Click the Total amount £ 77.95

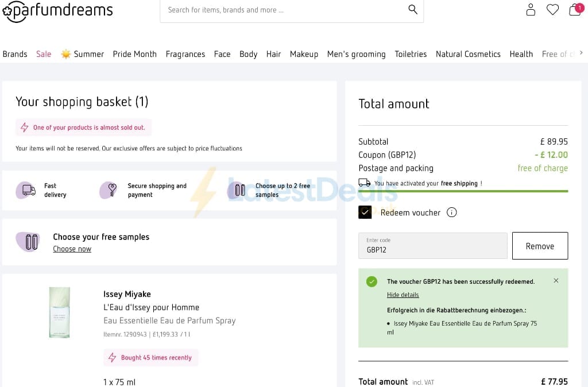(554, 381)
